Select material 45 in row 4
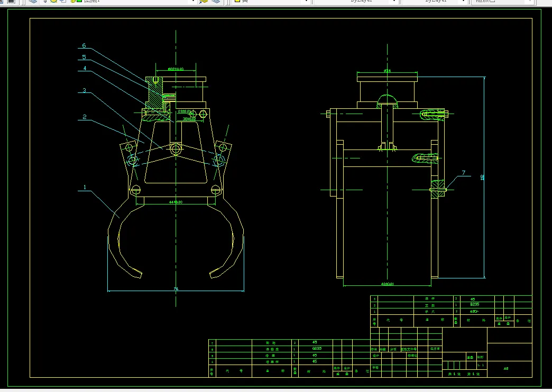Image resolution: width=552 pixels, height=392 pixels. [315, 361]
